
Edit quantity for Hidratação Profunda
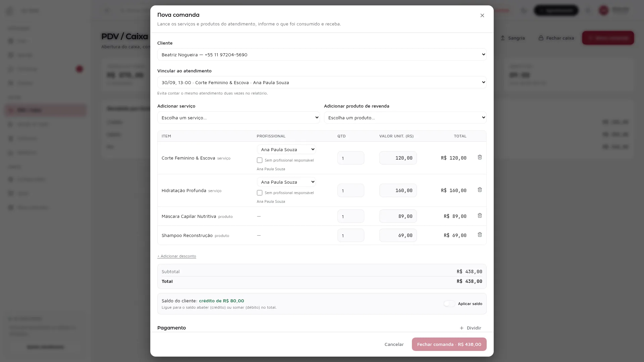click(351, 190)
